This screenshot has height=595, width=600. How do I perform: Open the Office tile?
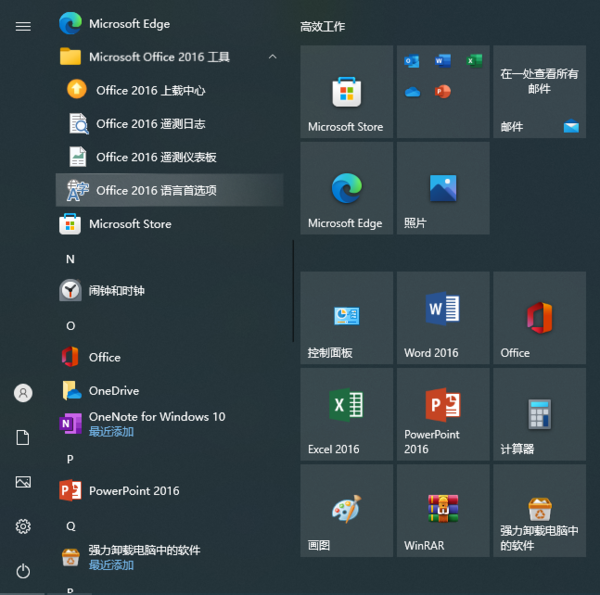pyautogui.click(x=540, y=318)
